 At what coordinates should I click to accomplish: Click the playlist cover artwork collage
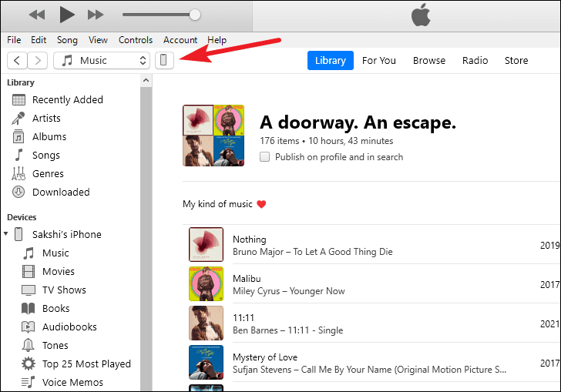[213, 136]
